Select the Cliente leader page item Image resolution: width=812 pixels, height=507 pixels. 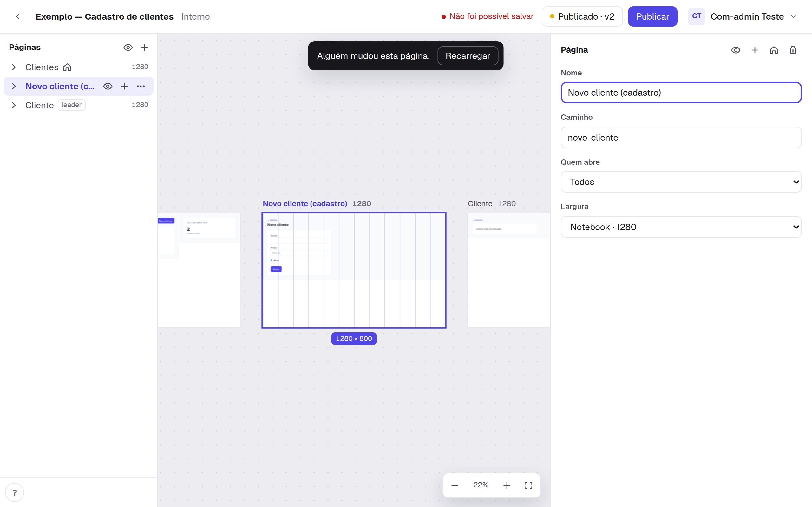coord(79,105)
